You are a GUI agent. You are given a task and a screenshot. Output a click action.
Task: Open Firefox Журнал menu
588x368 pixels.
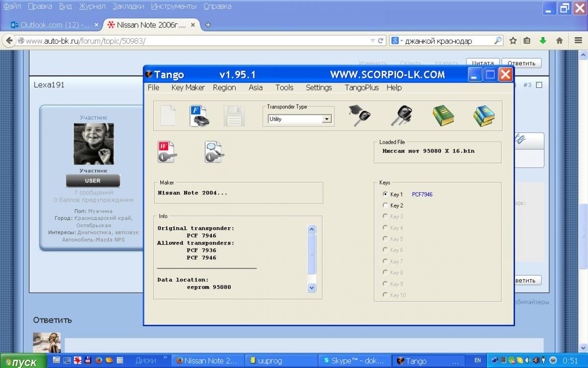pos(92,6)
